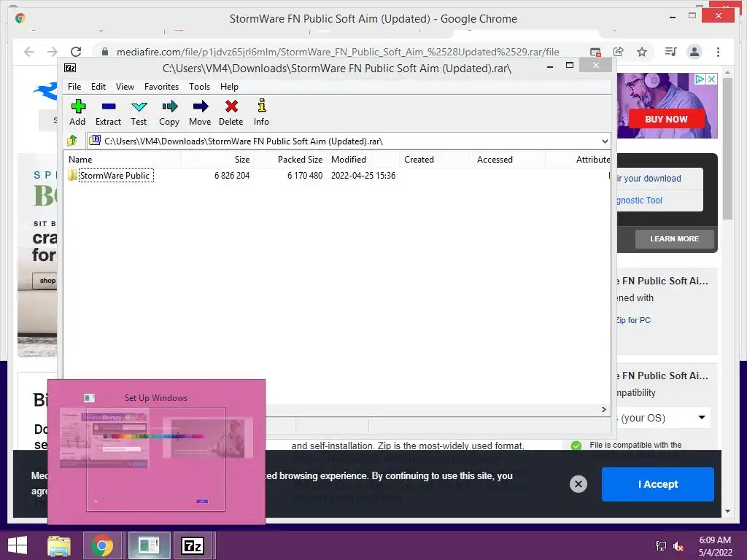Image resolution: width=747 pixels, height=560 pixels.
Task: Close the ad with its X icon
Action: click(x=711, y=79)
